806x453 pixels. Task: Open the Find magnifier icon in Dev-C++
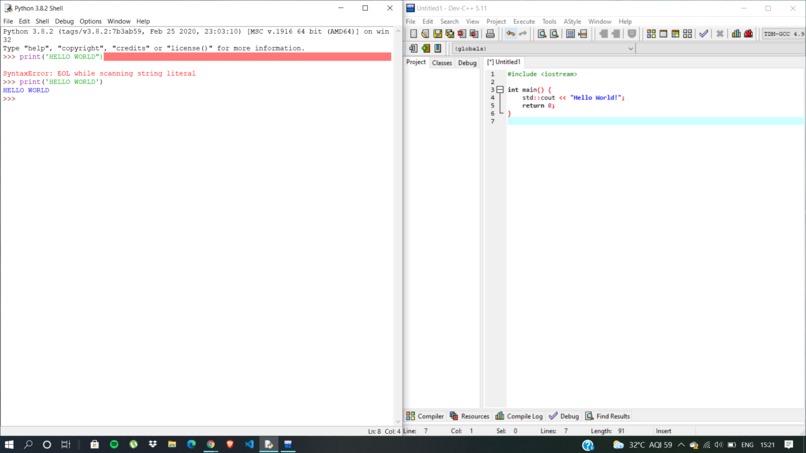coord(542,34)
